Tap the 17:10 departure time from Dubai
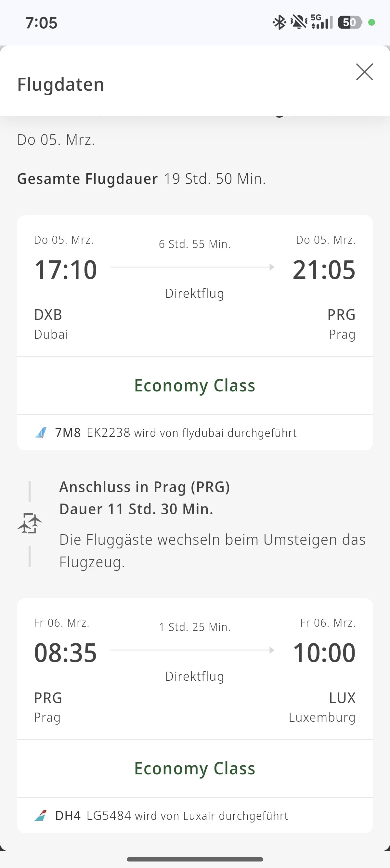 click(66, 270)
